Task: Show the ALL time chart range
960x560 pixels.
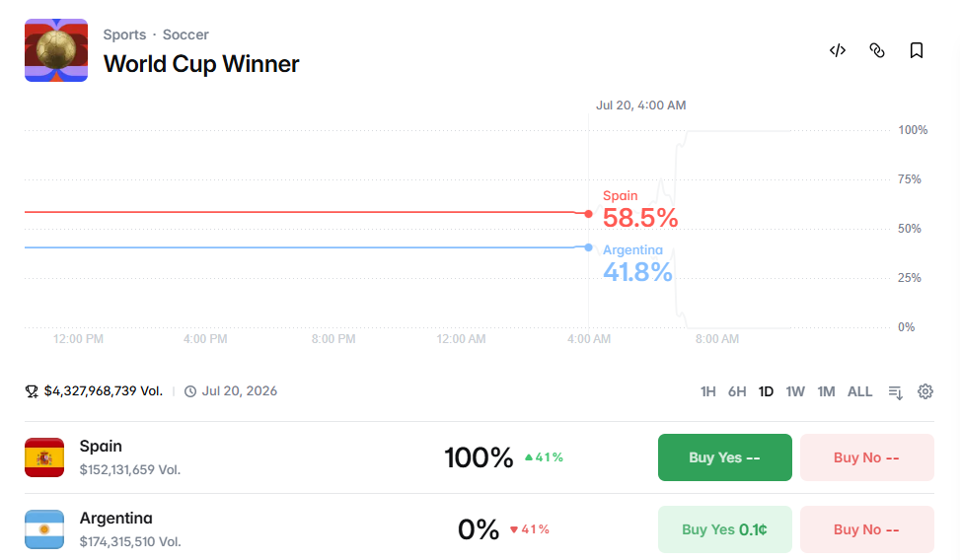Action: pos(859,391)
